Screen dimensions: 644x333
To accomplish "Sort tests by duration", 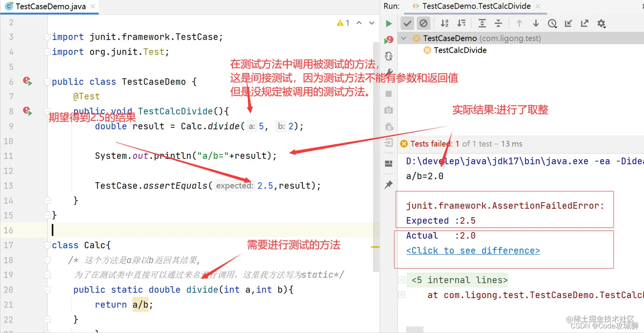I will pos(461,23).
